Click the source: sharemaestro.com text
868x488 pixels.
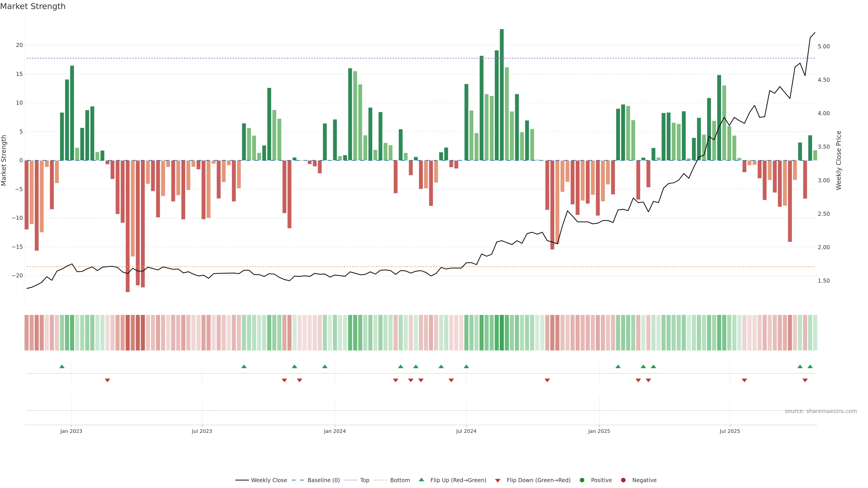(821, 411)
